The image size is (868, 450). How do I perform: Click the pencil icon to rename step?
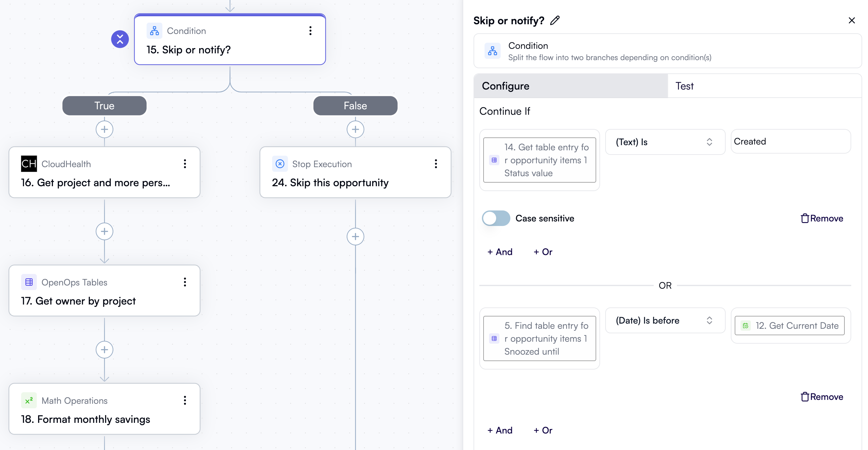click(555, 21)
